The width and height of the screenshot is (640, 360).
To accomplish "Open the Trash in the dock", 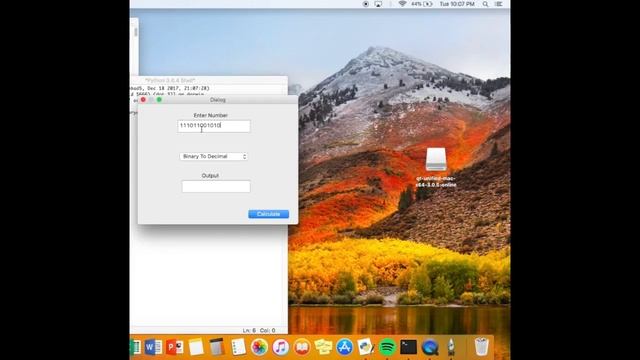I will click(482, 346).
